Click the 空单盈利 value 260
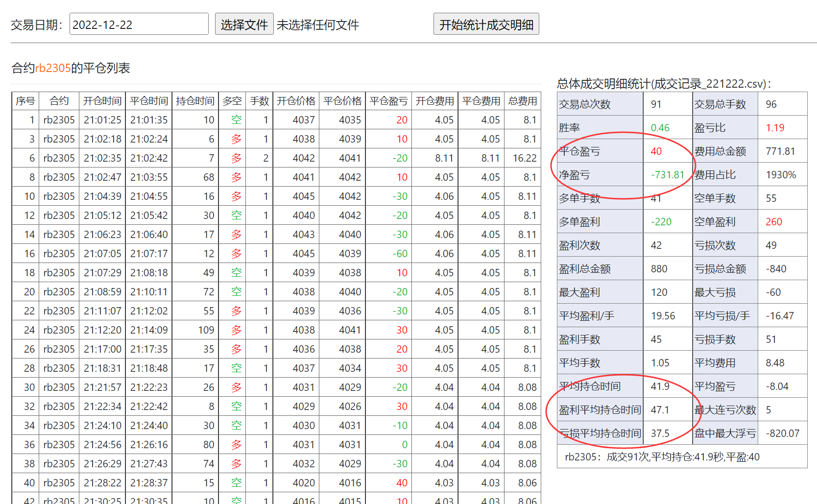The height and width of the screenshot is (504, 817). (773, 222)
